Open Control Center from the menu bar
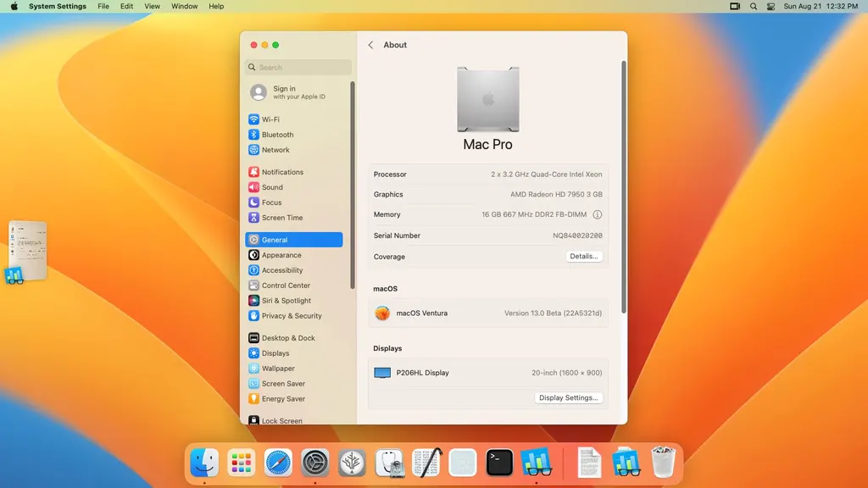This screenshot has width=868, height=488. pyautogui.click(x=771, y=7)
